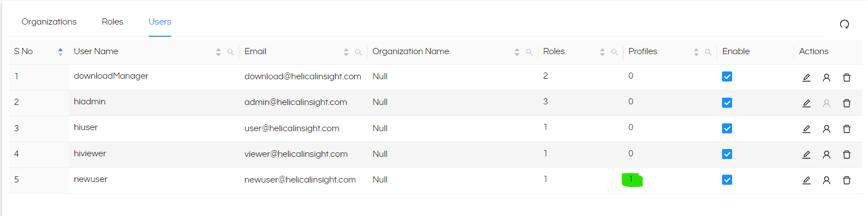Click roles count 3 for hiadmin
The width and height of the screenshot is (868, 216).
545,102
